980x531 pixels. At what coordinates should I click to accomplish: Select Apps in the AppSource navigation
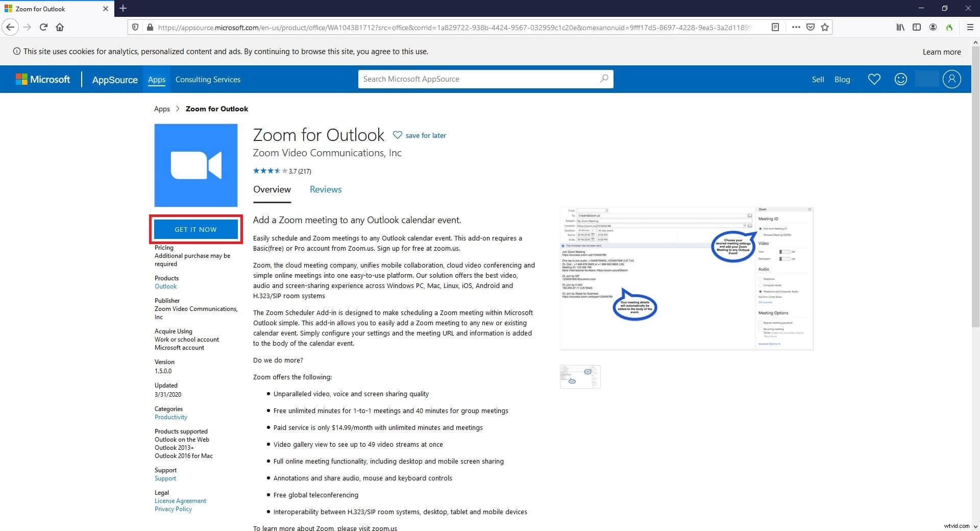pyautogui.click(x=157, y=79)
